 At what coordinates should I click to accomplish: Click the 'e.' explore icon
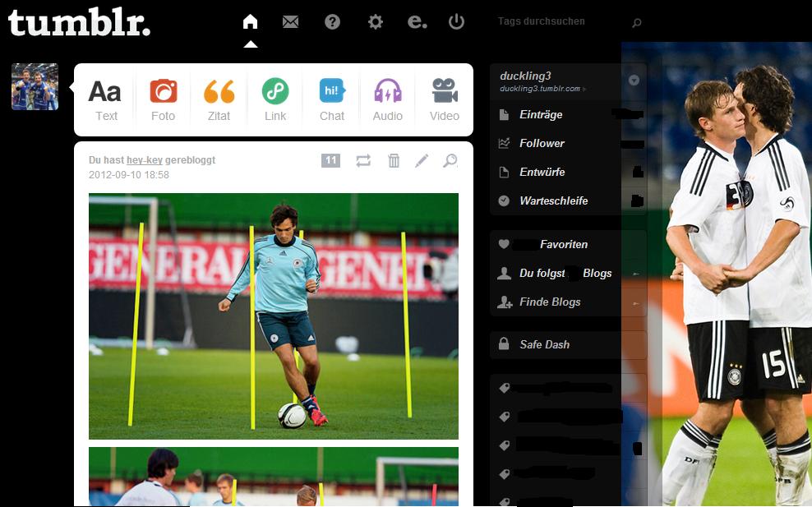[x=418, y=21]
